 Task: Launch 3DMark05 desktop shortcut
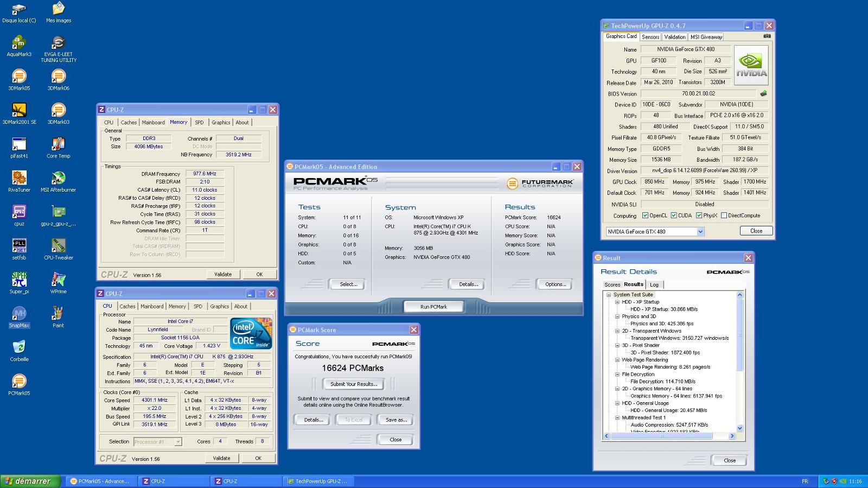[x=19, y=80]
